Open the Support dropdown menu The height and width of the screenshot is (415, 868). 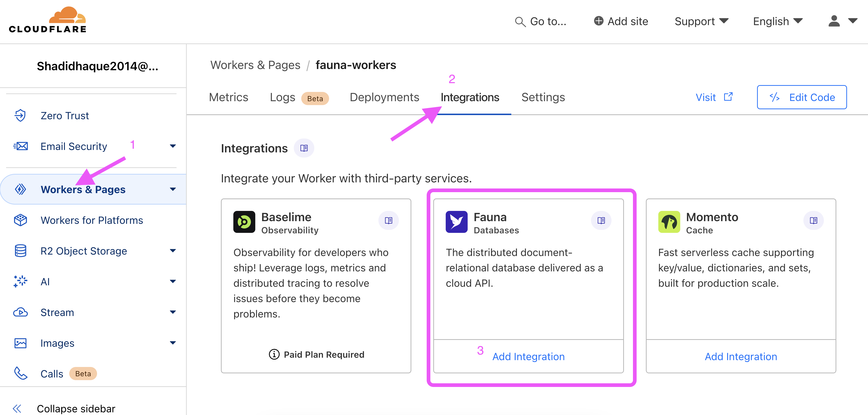click(x=701, y=21)
